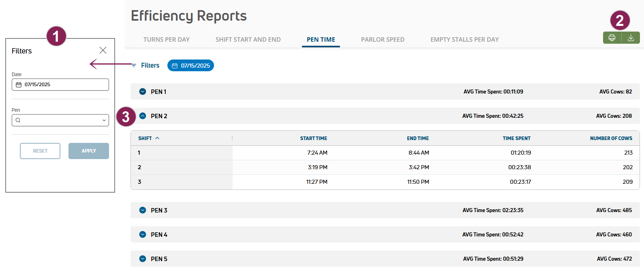Select Shift Start and End tab
644x270 pixels.
[x=248, y=40]
